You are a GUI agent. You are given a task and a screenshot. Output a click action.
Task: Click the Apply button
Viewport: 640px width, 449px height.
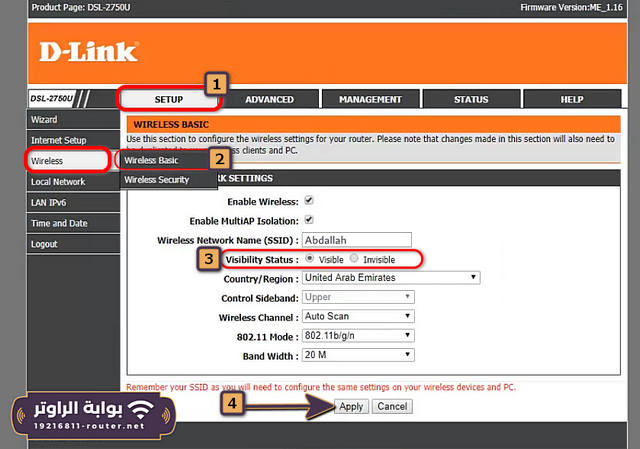351,407
